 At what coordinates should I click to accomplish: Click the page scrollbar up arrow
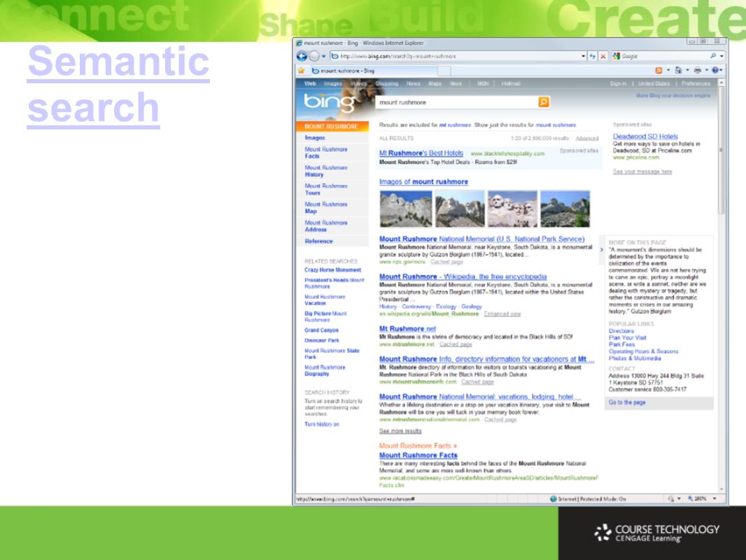722,83
